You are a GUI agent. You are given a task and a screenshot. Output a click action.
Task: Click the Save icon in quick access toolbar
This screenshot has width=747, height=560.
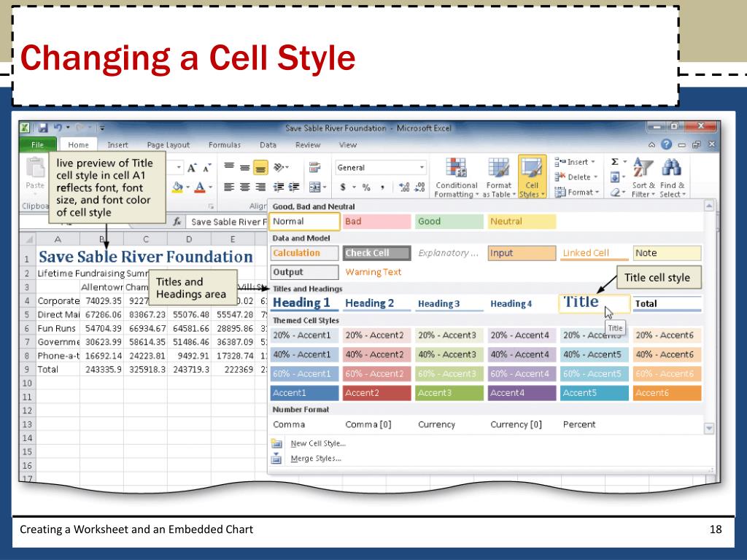click(43, 128)
